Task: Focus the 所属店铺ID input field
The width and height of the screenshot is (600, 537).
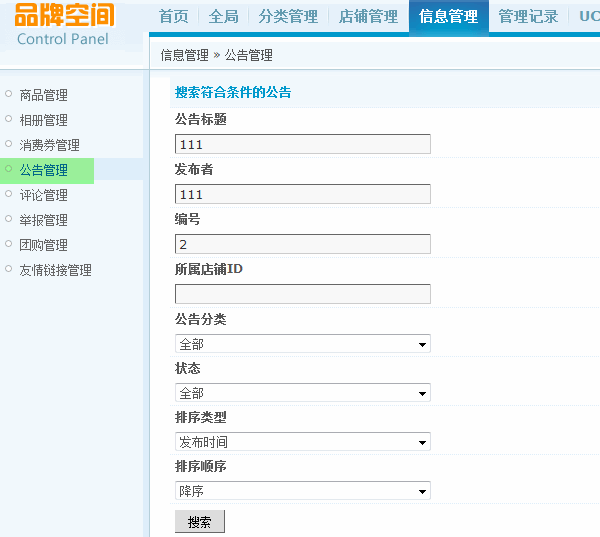Action: [x=303, y=294]
